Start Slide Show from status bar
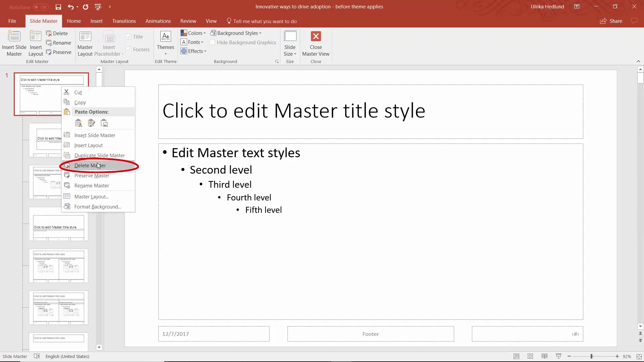Image resolution: width=644 pixels, height=362 pixels. click(558, 356)
